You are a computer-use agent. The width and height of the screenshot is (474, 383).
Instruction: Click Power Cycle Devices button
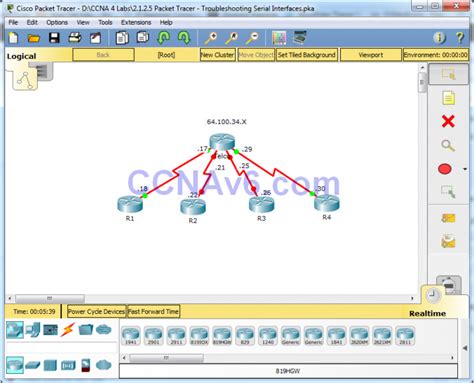pos(96,312)
